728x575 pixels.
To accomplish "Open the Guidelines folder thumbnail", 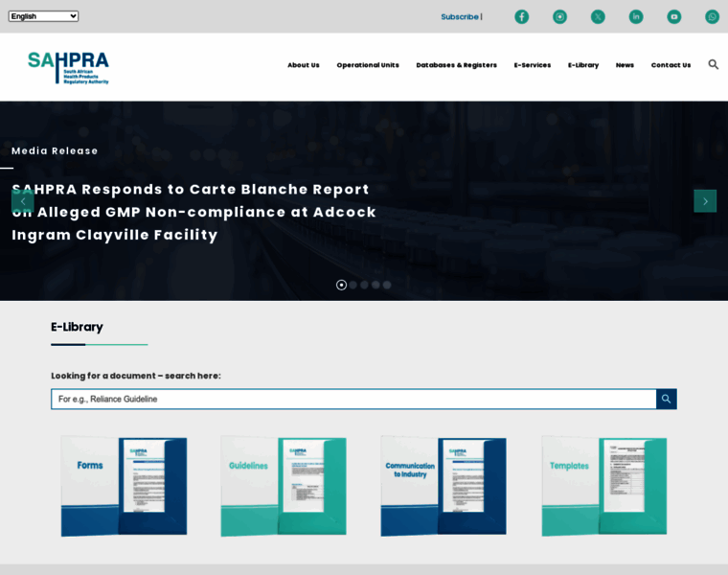I will [x=284, y=486].
